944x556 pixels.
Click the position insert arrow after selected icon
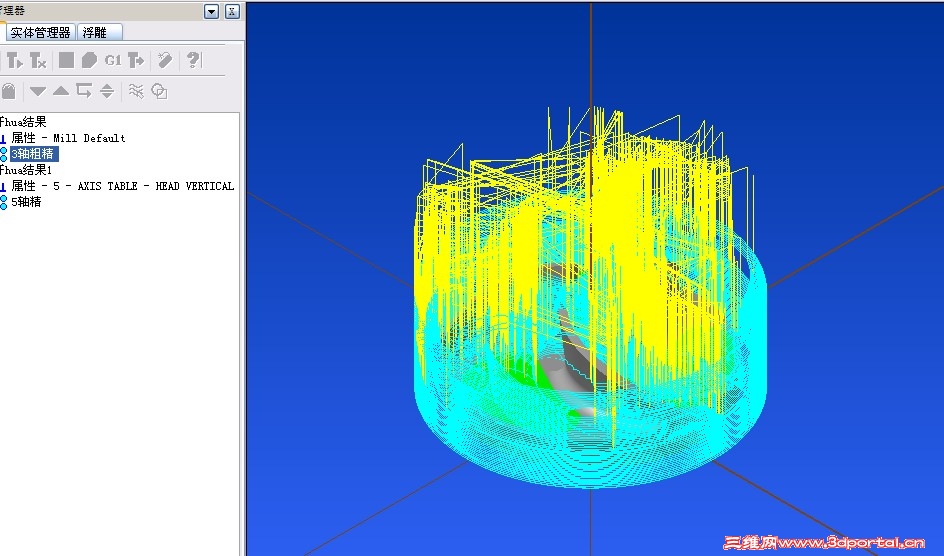(84, 91)
